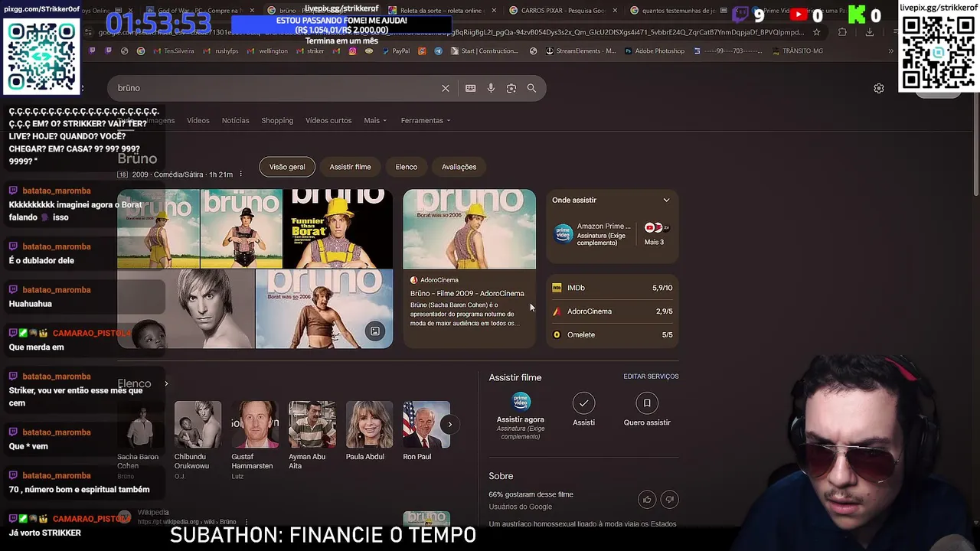Open the Omelete 5/5 rating
The height and width of the screenshot is (551, 980).
pyautogui.click(x=612, y=335)
